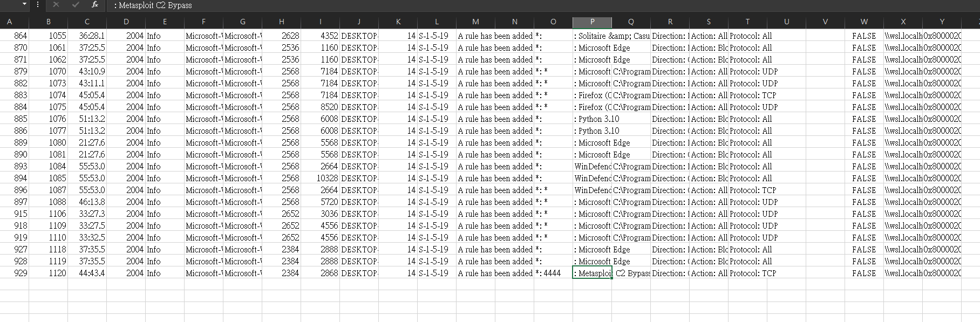Viewport: 980px width, 322px height.
Task: Click cell 1120 in column B
Action: tap(49, 273)
